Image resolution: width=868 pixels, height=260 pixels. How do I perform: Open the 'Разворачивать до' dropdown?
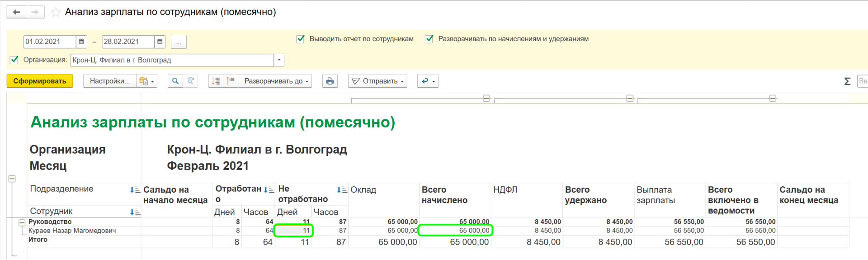click(x=276, y=81)
